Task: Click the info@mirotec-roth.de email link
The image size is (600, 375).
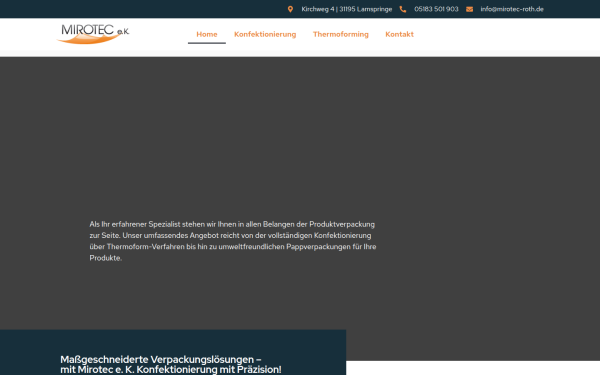Action: pos(512,9)
